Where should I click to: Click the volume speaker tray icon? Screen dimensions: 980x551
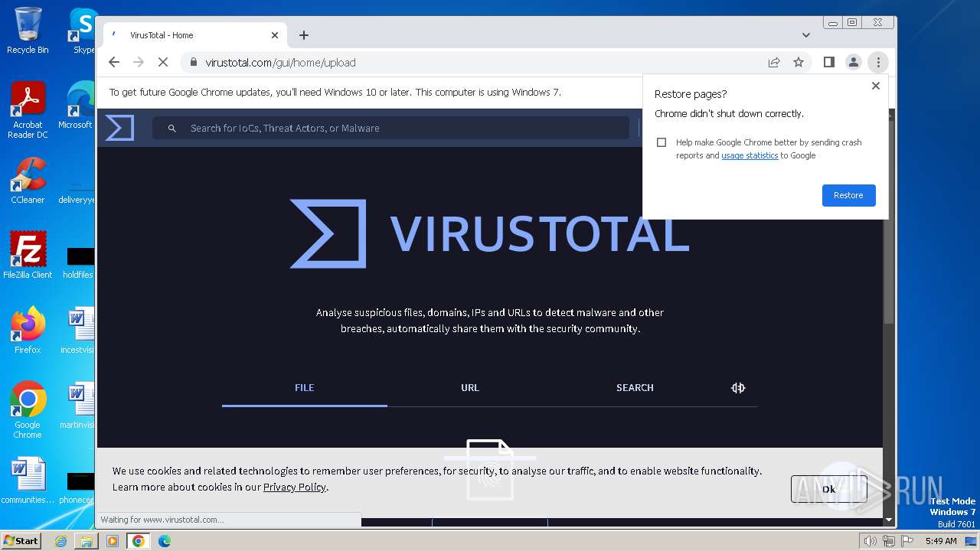click(871, 541)
